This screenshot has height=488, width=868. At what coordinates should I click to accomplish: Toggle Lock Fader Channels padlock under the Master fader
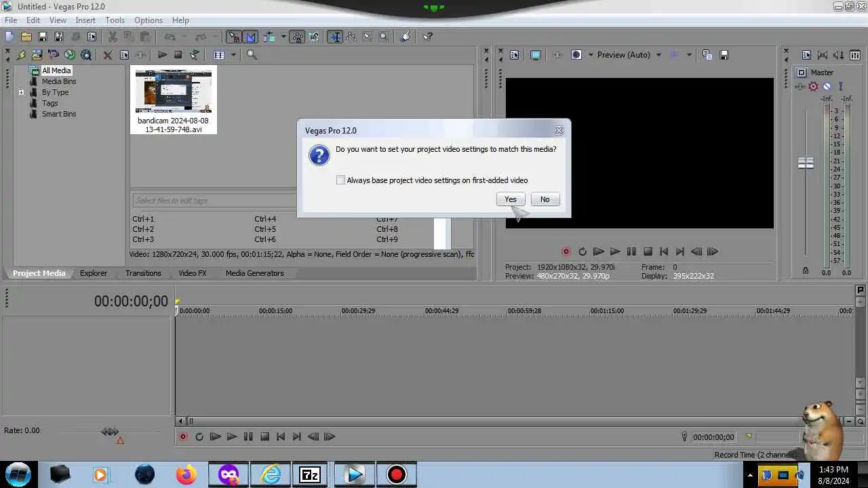[806, 270]
